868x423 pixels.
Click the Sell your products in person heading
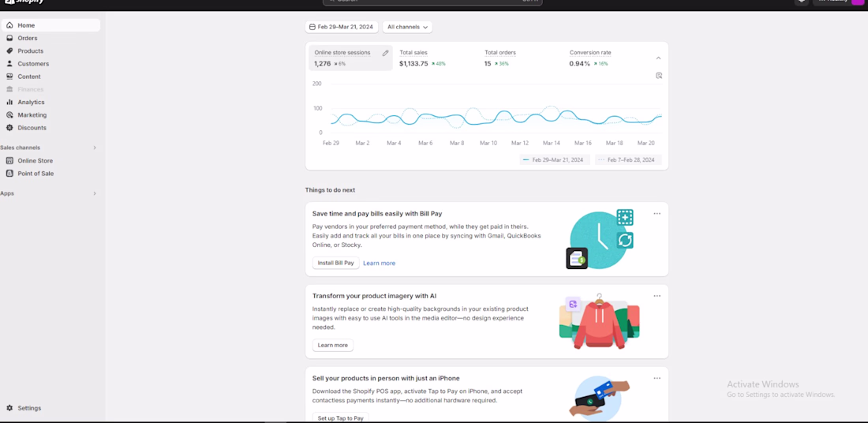tap(386, 378)
